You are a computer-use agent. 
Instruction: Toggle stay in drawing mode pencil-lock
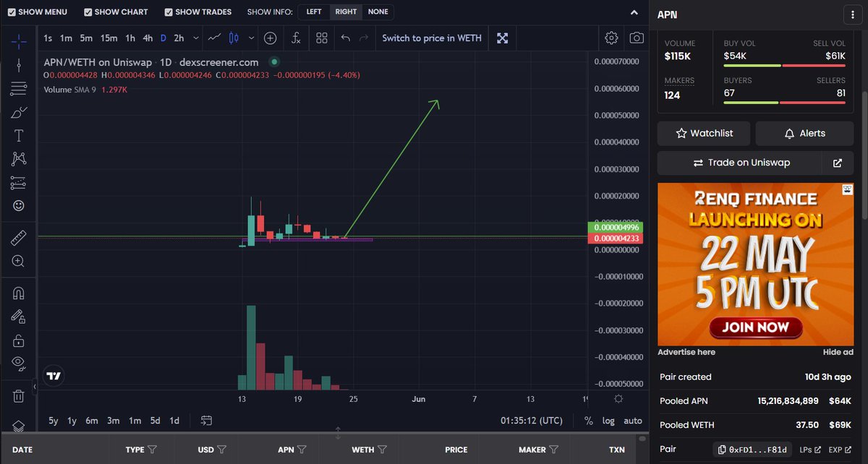(19, 316)
